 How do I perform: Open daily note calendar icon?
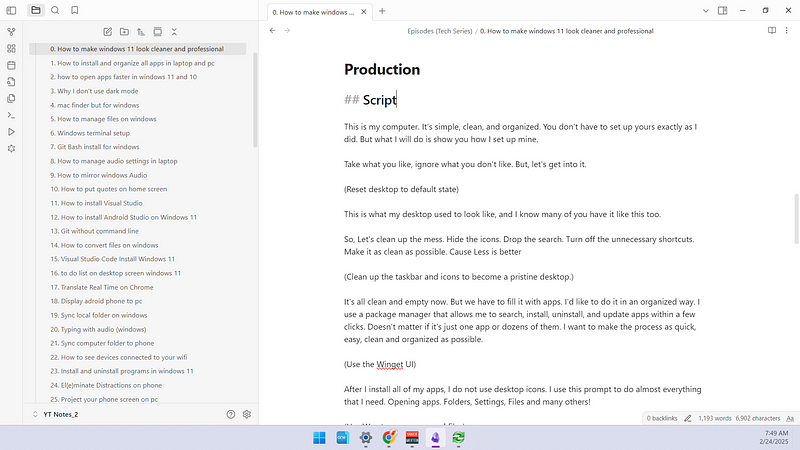tap(11, 65)
